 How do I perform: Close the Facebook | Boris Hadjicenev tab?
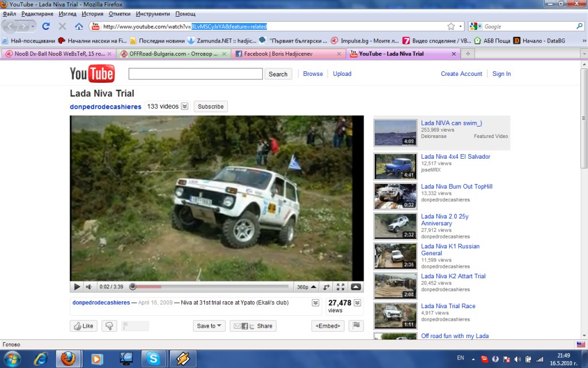click(x=339, y=53)
